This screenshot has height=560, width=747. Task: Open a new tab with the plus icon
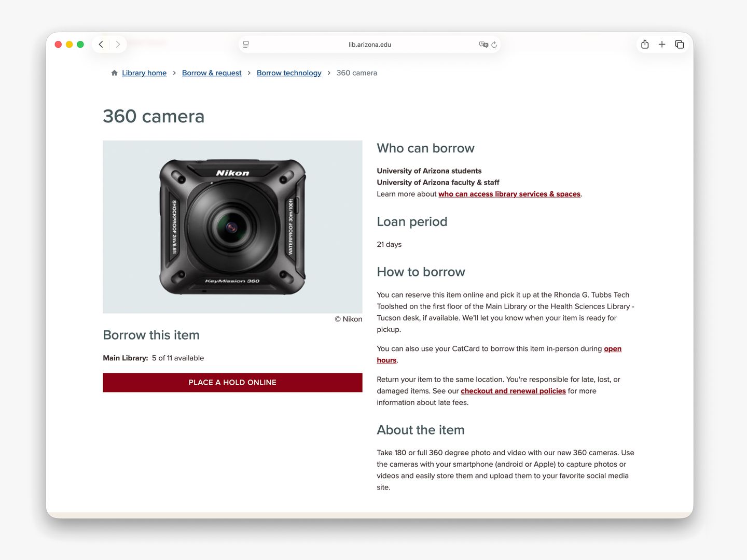pos(662,44)
